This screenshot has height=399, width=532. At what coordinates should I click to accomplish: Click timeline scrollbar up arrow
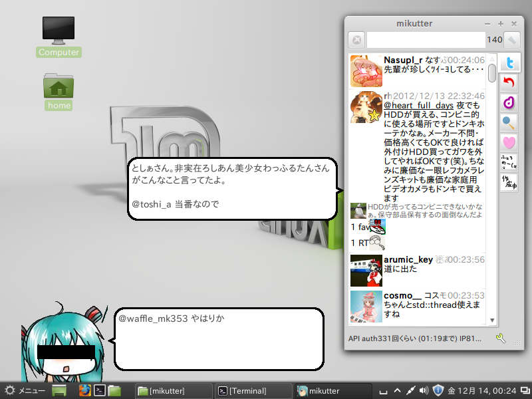pyautogui.click(x=492, y=59)
